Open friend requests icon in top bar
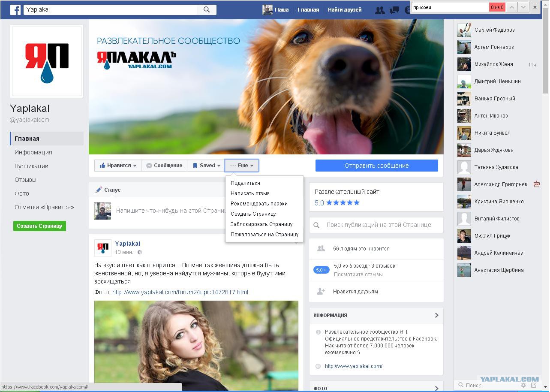Image resolution: width=550 pixels, height=392 pixels. click(379, 10)
